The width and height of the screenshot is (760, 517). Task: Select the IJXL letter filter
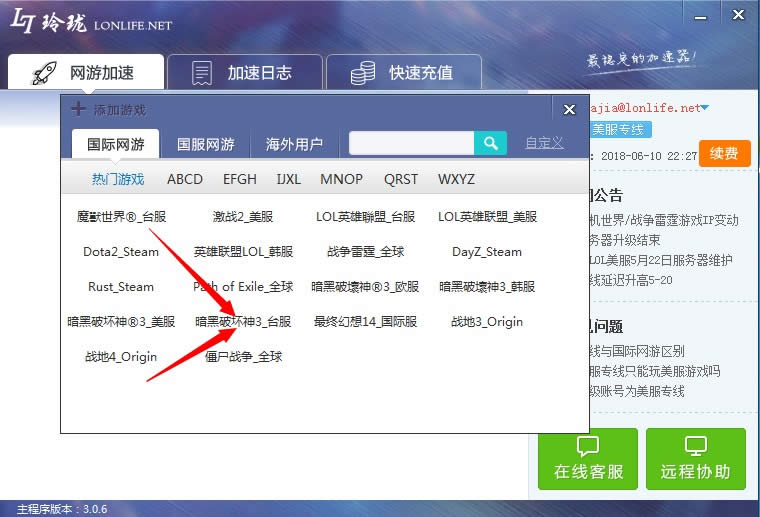pos(288,179)
